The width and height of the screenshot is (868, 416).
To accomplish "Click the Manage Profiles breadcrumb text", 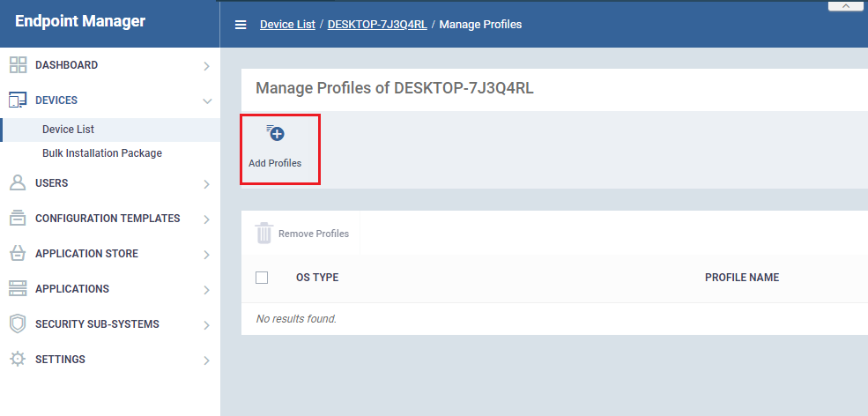I will point(480,25).
